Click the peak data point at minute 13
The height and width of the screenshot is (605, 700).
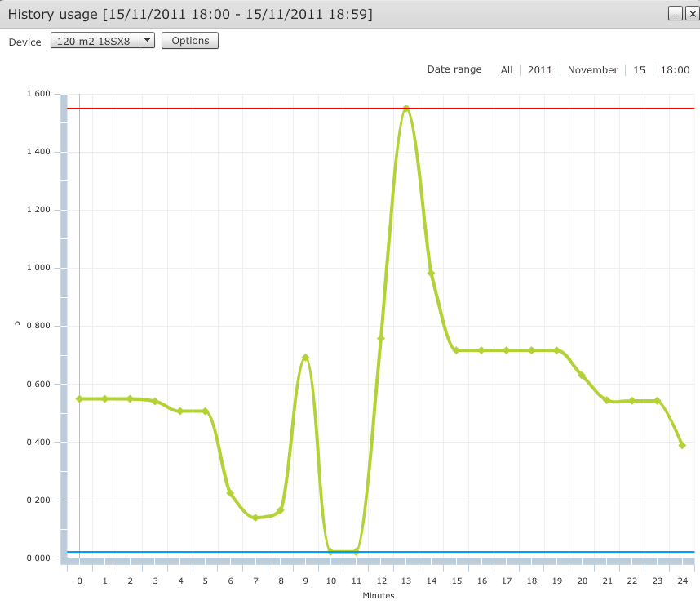(405, 108)
